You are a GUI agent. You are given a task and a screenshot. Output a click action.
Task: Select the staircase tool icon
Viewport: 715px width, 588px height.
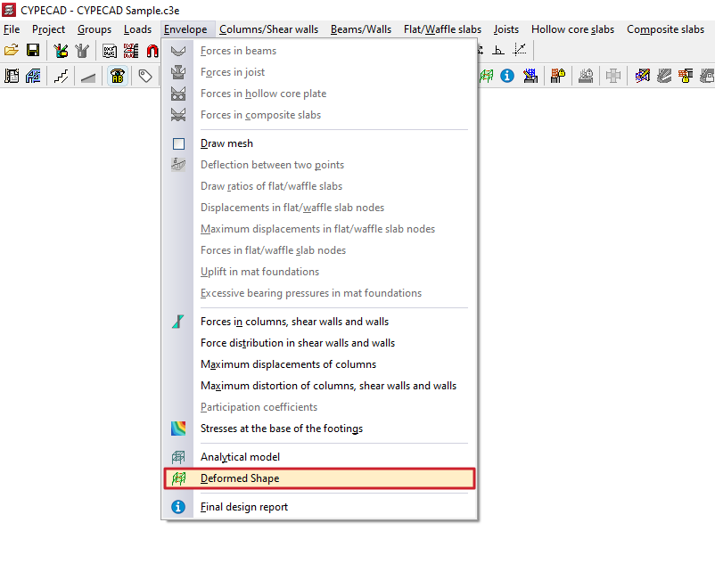click(61, 76)
